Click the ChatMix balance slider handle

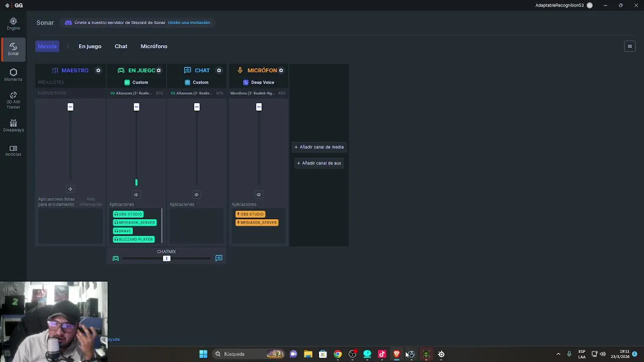coord(167,258)
